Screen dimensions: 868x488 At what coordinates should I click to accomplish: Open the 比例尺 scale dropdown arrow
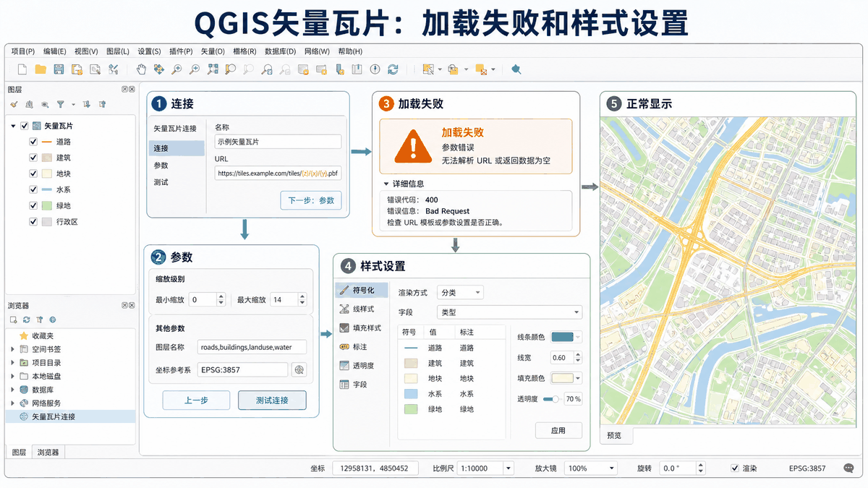coord(509,468)
